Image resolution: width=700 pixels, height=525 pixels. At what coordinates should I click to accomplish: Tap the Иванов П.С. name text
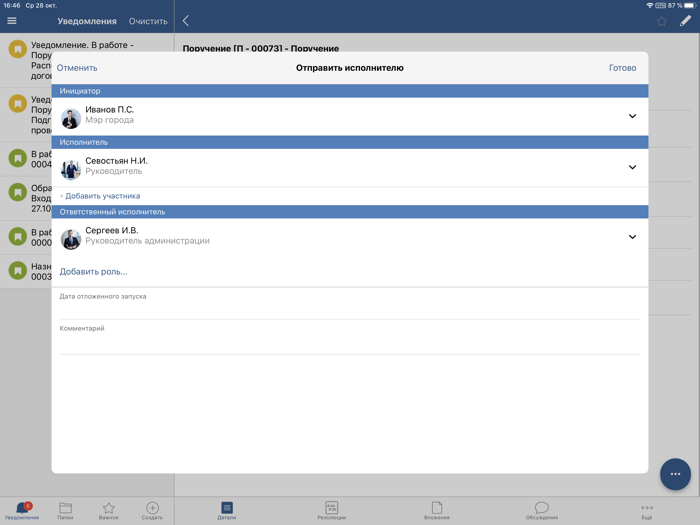109,109
